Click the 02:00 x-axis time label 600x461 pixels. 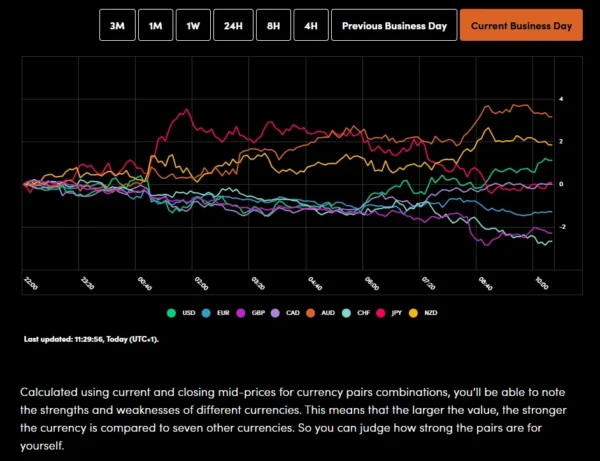click(x=201, y=283)
